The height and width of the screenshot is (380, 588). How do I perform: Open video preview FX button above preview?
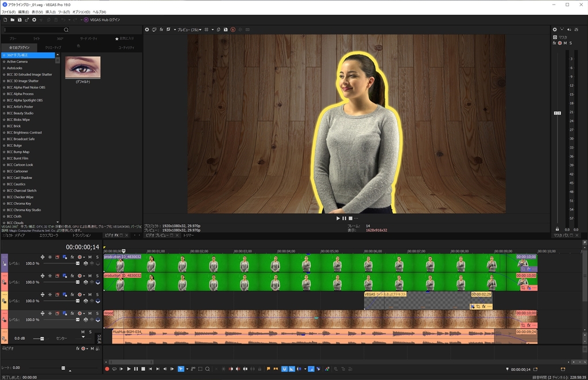[x=161, y=29]
